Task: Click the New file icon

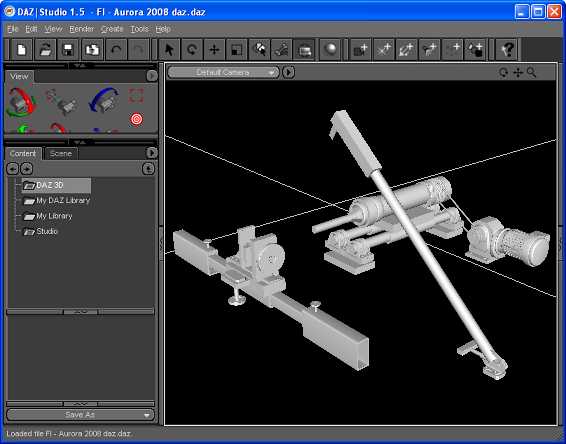Action: (22, 49)
